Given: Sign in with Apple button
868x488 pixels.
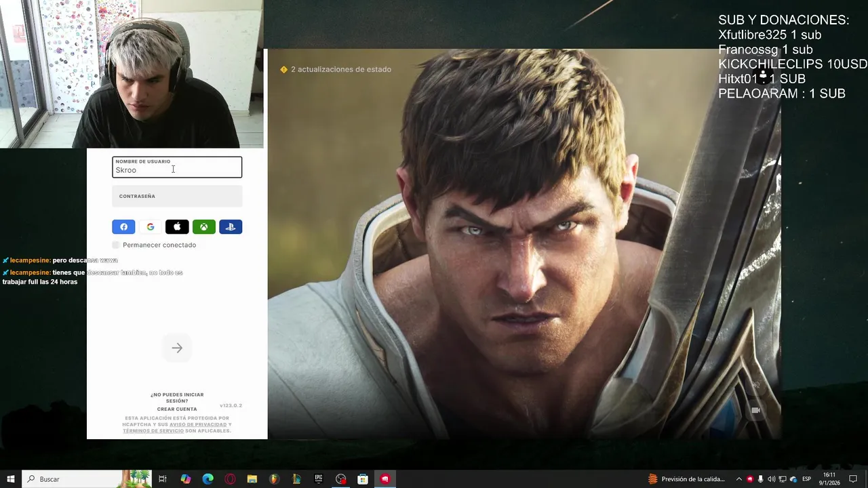Looking at the screenshot, I should pyautogui.click(x=177, y=227).
